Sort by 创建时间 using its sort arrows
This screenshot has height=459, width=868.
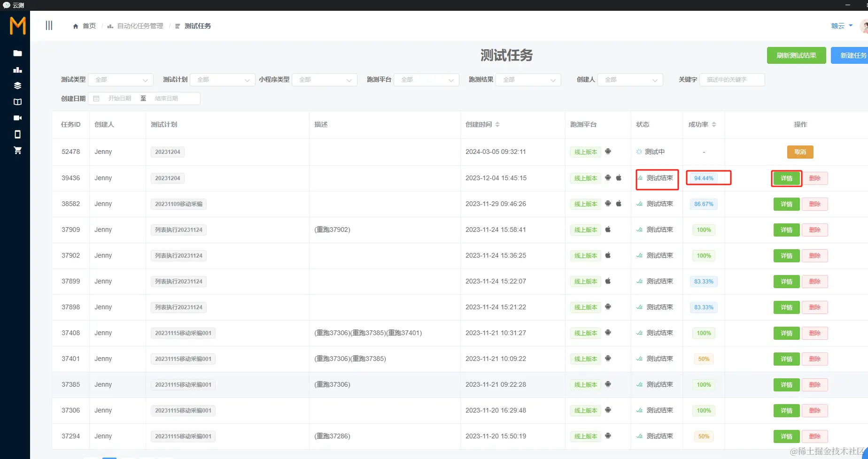click(x=497, y=124)
